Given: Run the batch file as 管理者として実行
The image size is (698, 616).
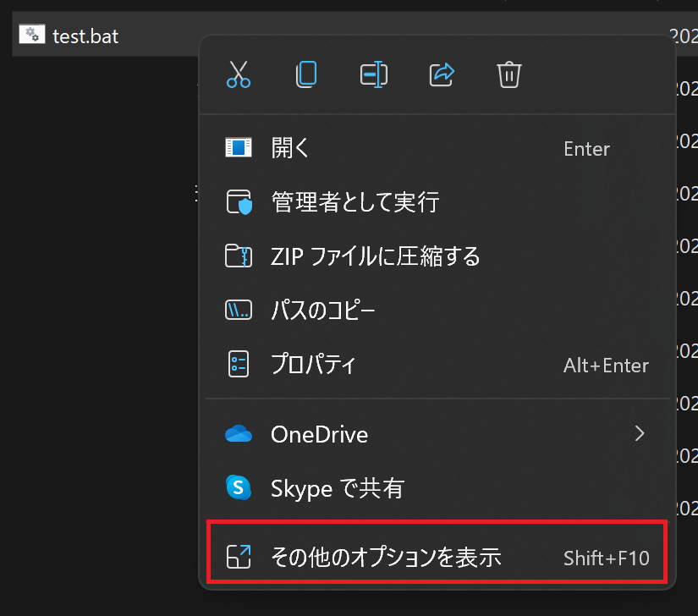Looking at the screenshot, I should tap(340, 202).
